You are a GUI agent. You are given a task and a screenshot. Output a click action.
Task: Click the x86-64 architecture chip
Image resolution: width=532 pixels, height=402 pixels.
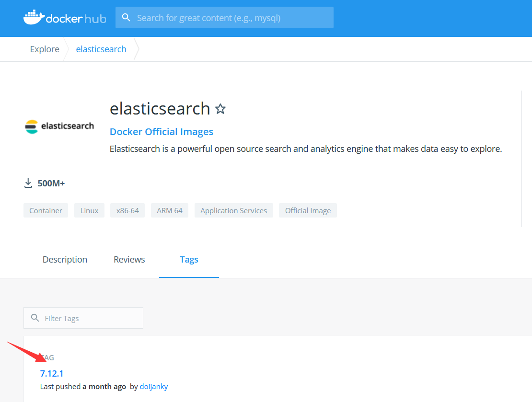click(x=127, y=210)
